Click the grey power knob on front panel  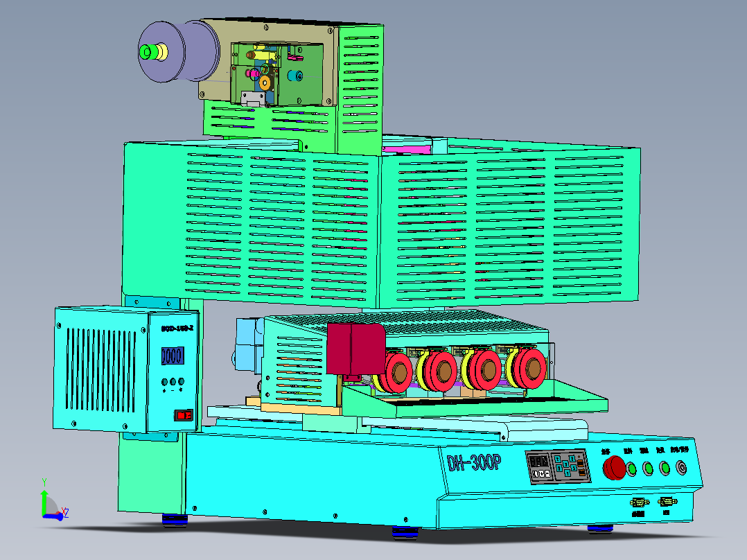pyautogui.click(x=682, y=467)
